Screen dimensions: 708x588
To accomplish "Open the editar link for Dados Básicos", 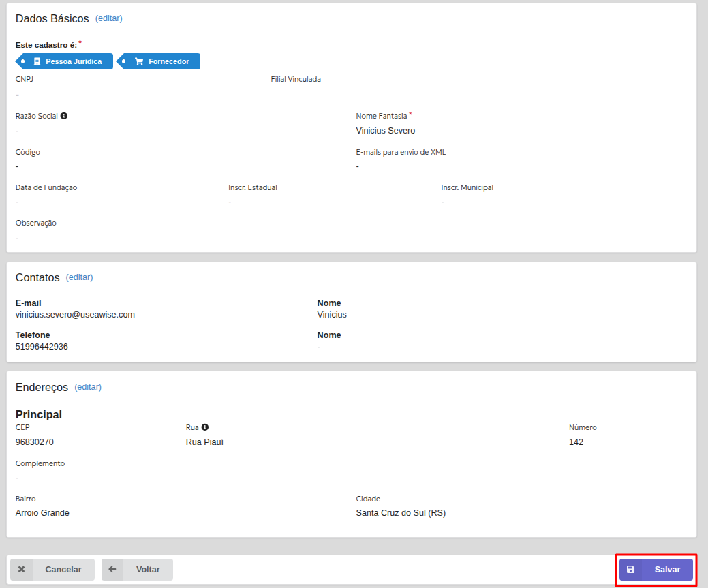I will point(109,18).
